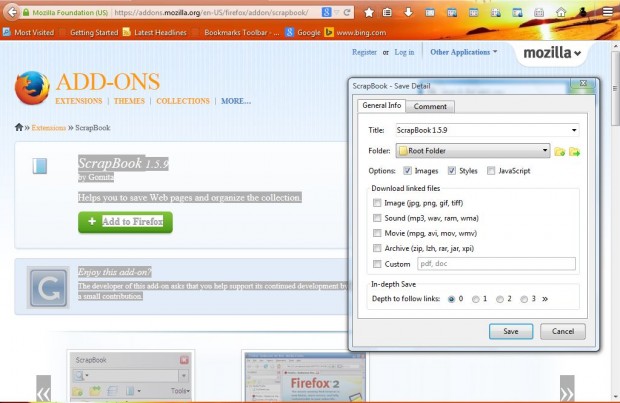Close the ScrapBook Save Detail dialog
620x403 pixels.
(x=583, y=83)
